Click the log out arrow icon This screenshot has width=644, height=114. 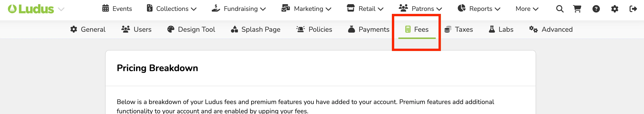[x=633, y=9]
